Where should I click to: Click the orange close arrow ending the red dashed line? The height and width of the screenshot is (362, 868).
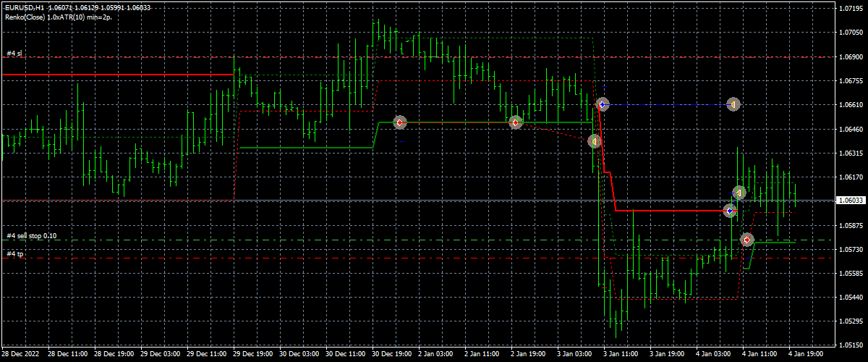point(595,141)
